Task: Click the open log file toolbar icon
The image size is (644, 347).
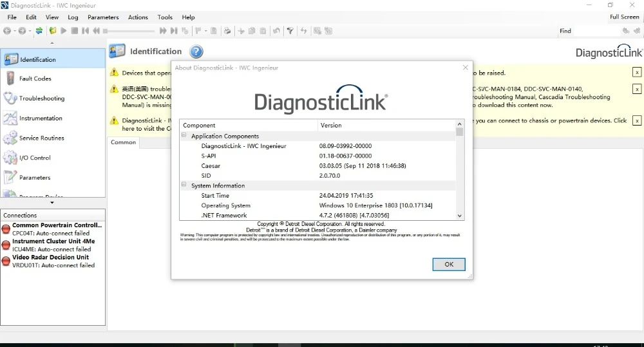Action: coord(53,31)
